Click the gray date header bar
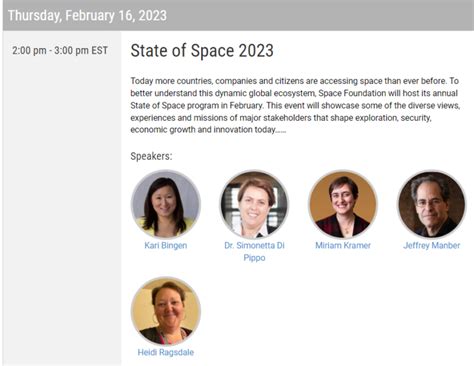Image resolution: width=474 pixels, height=366 pixels. tap(238, 15)
